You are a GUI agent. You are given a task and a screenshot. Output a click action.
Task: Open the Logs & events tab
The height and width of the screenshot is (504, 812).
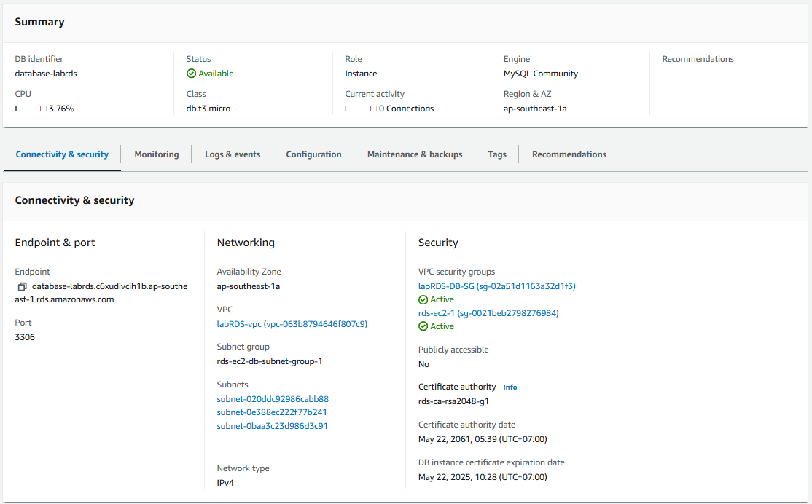pyautogui.click(x=233, y=154)
